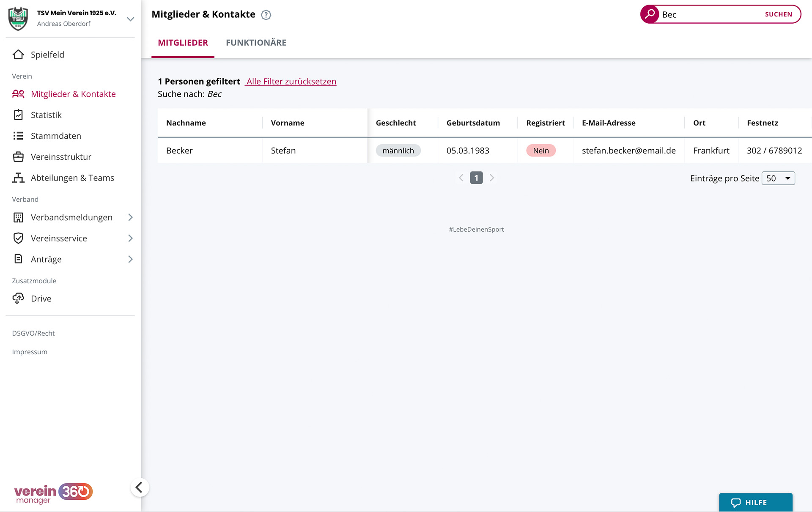
Task: Open Abteilungen & Teams section
Action: (72, 178)
